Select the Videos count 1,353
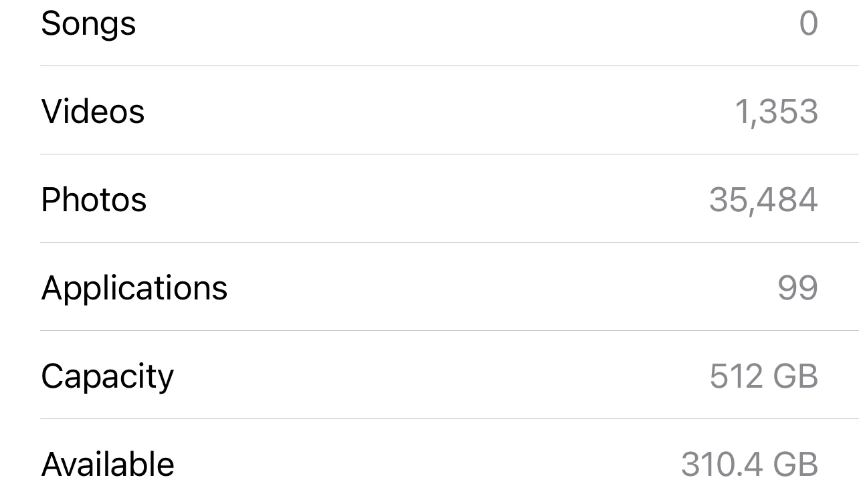859x504 pixels. pyautogui.click(x=776, y=112)
